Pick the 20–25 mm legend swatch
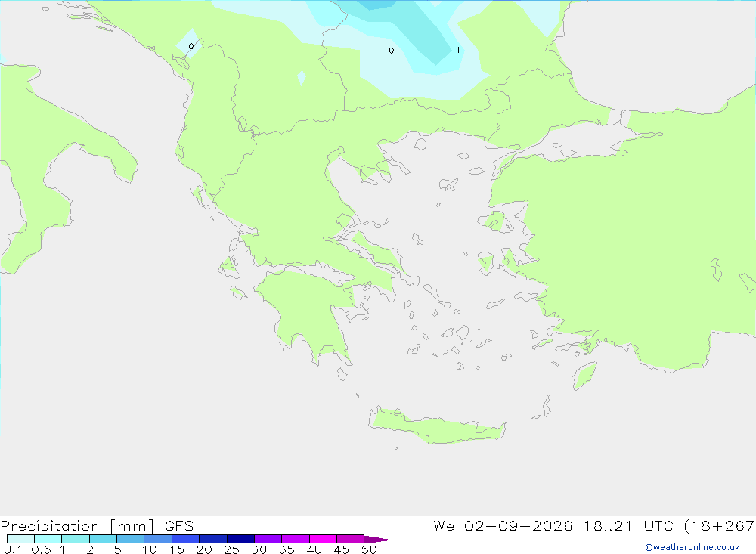756x554 pixels. (213, 539)
